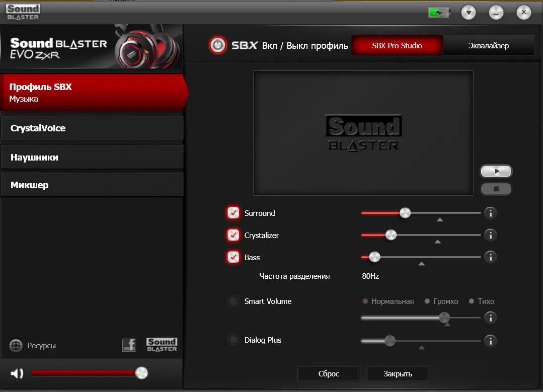Image resolution: width=543 pixels, height=392 pixels.
Task: Click the Частота разделения label
Action: (294, 276)
